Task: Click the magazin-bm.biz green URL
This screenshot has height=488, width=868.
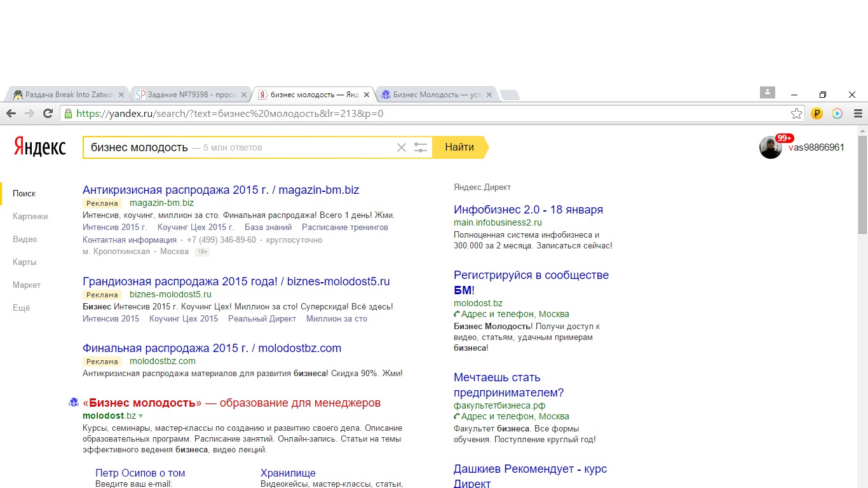Action: pos(162,203)
